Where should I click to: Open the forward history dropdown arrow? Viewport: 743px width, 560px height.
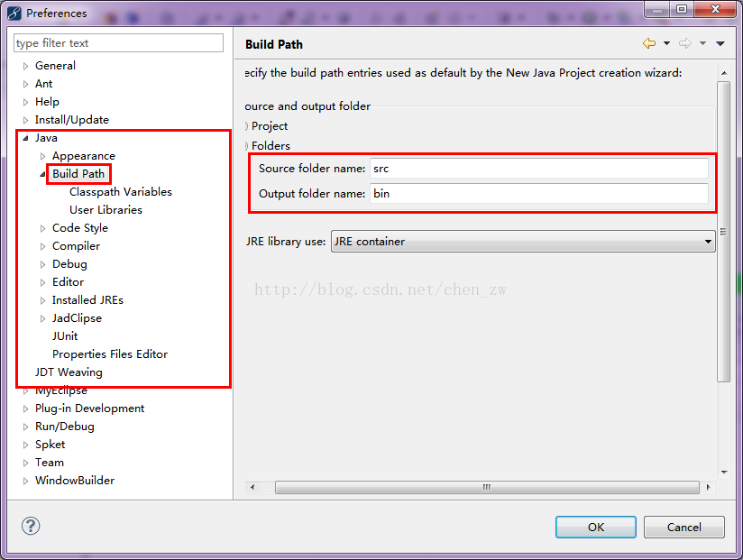click(x=702, y=43)
